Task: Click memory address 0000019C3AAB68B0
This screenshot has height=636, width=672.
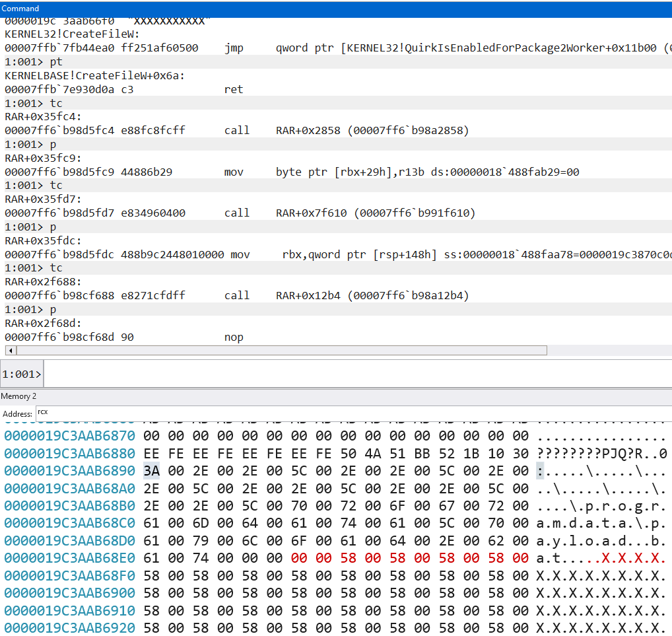Action: [69, 506]
